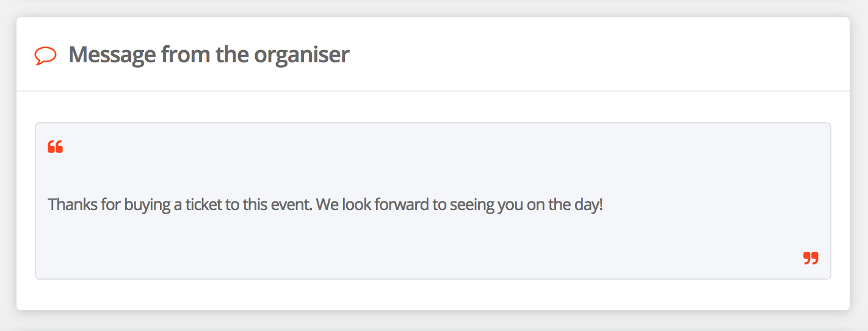Click the opening quotation mark icon
Screen dimensions: 868x331
pyautogui.click(x=55, y=147)
